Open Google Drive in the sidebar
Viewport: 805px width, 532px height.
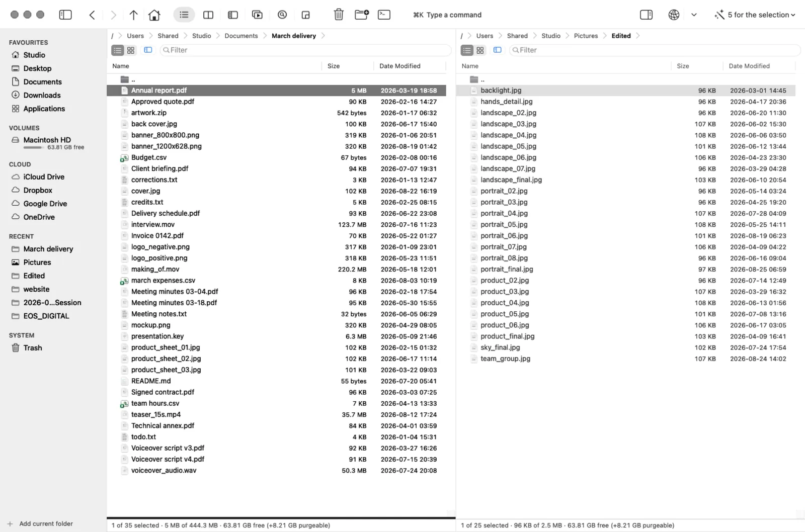pos(45,204)
